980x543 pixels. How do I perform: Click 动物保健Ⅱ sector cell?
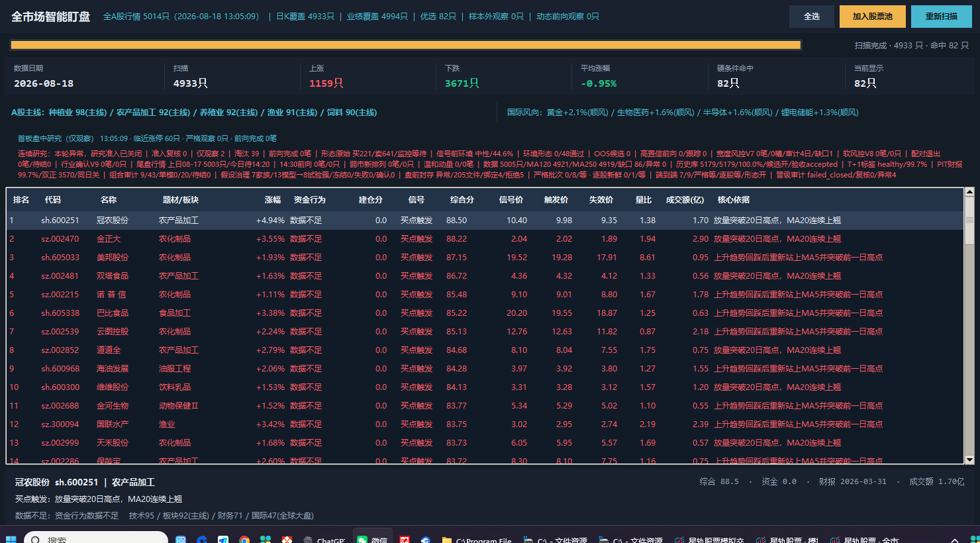pyautogui.click(x=179, y=406)
